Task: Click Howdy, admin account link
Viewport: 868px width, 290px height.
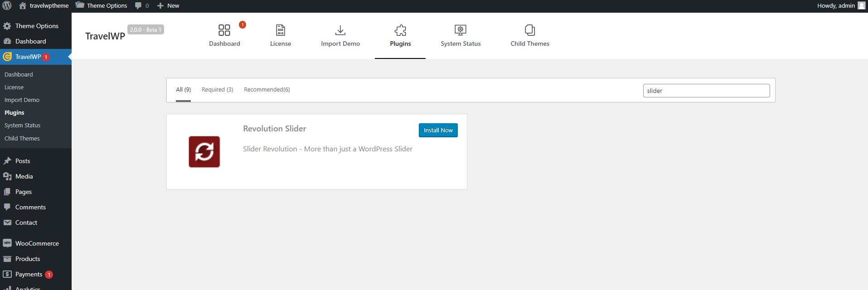Action: (x=836, y=6)
